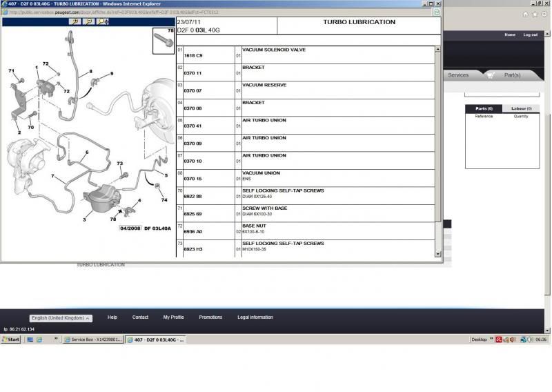Click the TURBO LUBRICATION heading

(x=359, y=22)
